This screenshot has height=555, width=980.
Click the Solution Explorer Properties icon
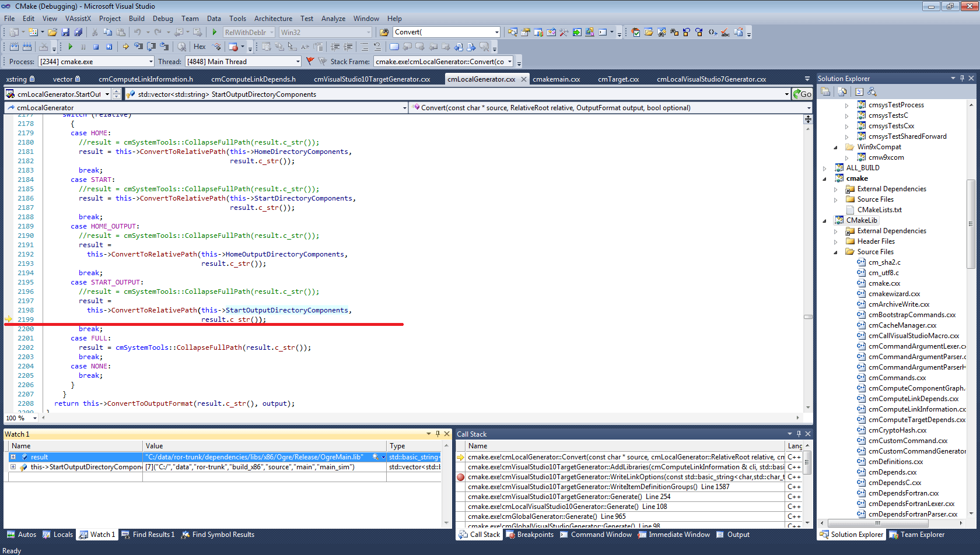[825, 92]
